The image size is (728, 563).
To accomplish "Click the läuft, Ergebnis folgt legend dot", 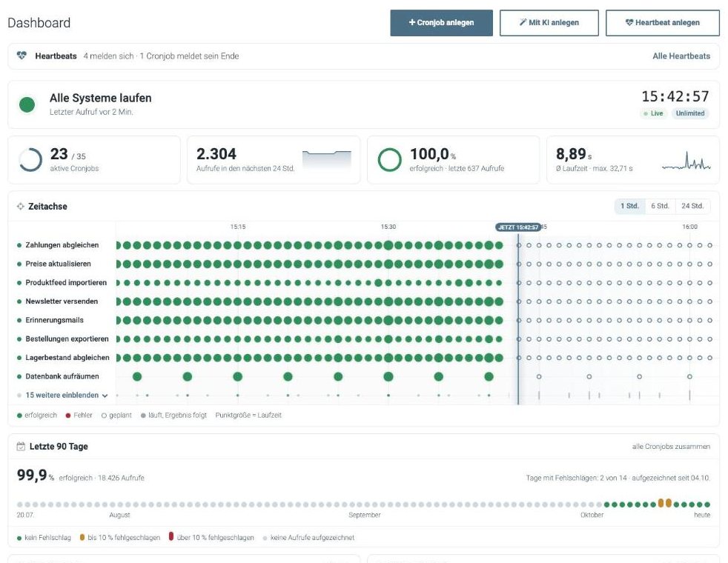I will pyautogui.click(x=143, y=416).
